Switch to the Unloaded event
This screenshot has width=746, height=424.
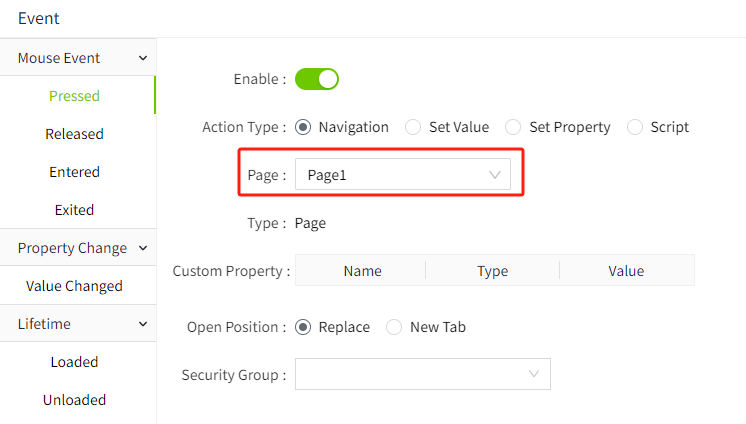74,400
